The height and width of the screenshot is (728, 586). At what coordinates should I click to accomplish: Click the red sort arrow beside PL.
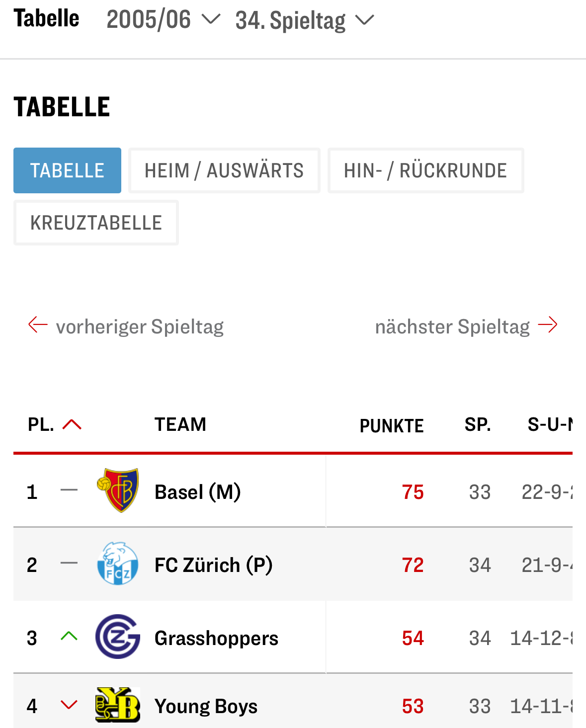(72, 424)
